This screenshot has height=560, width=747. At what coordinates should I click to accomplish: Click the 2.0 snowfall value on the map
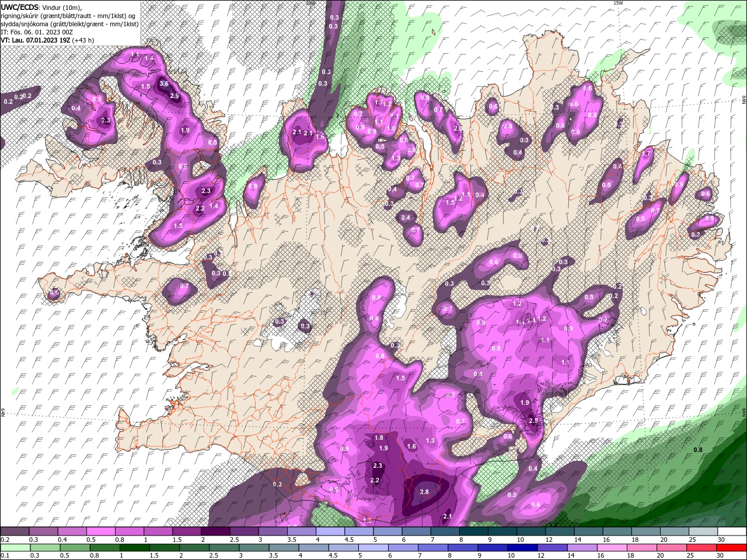tap(458, 128)
